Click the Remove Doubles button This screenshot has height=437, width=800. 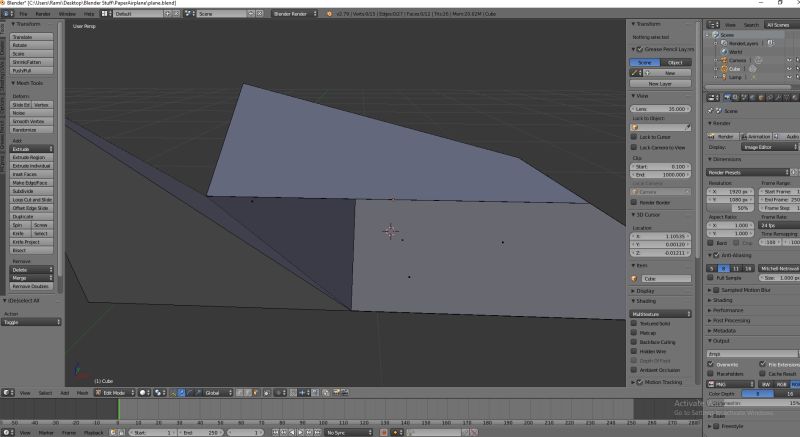tap(32, 286)
